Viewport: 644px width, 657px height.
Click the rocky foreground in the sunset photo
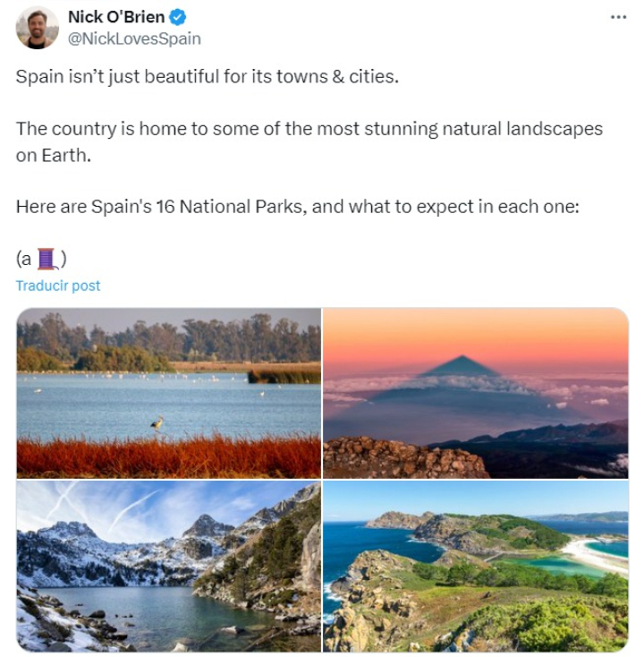pos(402,457)
